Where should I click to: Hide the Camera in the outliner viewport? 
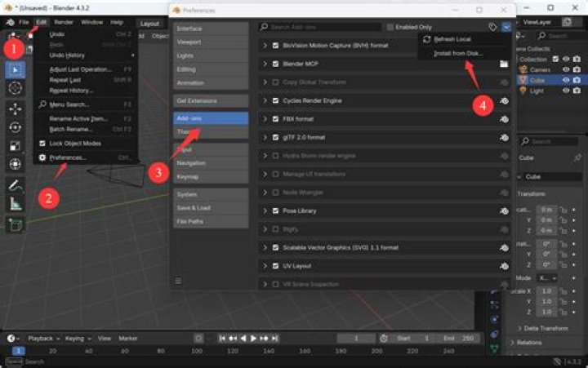(x=566, y=69)
